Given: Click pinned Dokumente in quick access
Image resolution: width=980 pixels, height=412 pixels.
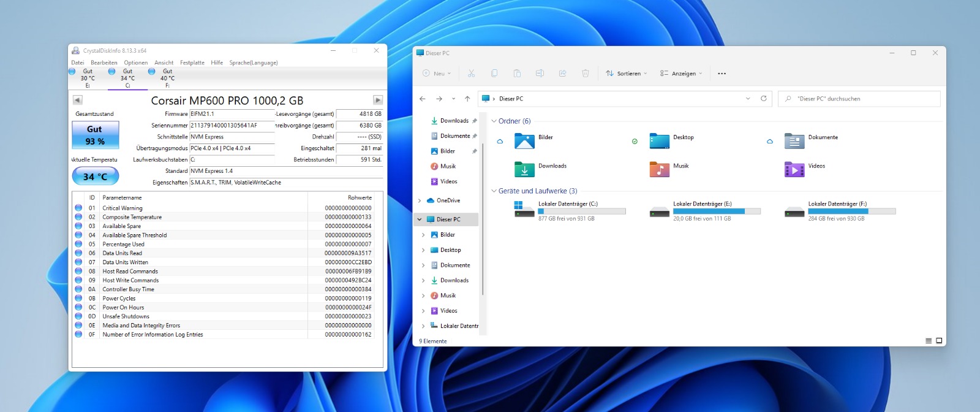Looking at the screenshot, I should 454,136.
